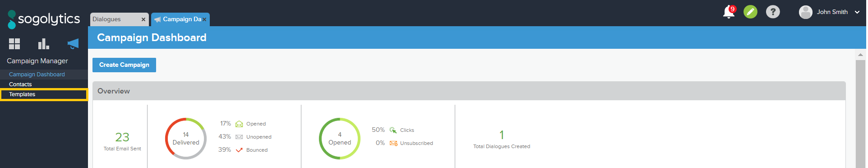The width and height of the screenshot is (868, 168).
Task: Expand the John Smith account dropdown arrow
Action: [857, 12]
